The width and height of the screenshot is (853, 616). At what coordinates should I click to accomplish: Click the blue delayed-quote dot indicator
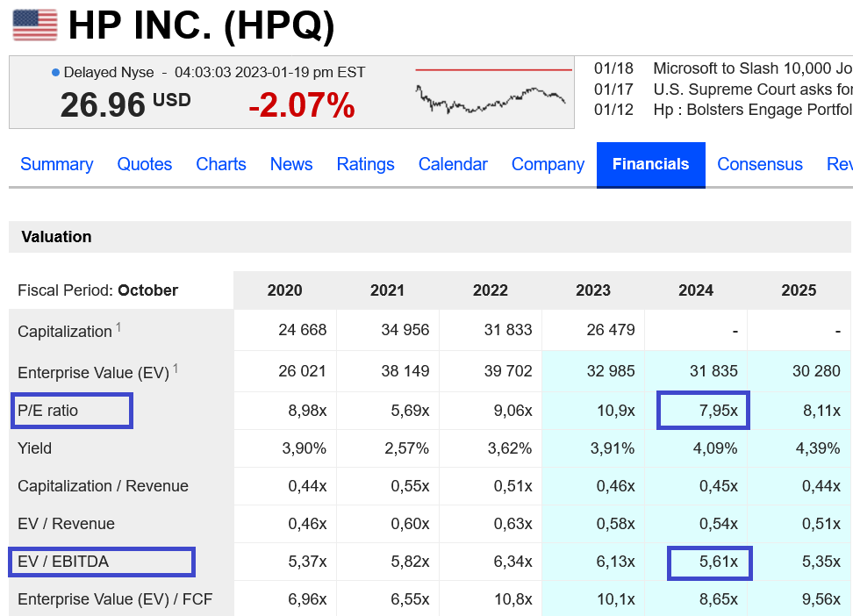pyautogui.click(x=55, y=72)
